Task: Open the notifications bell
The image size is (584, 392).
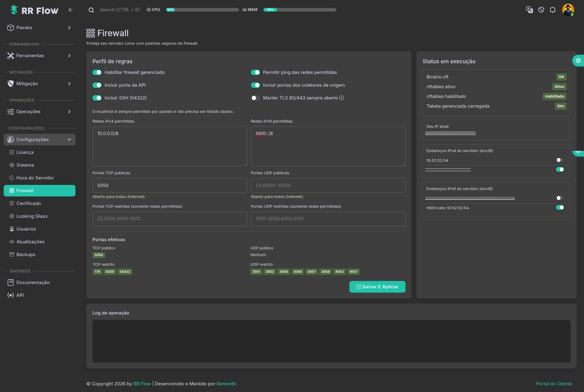Action: click(553, 10)
